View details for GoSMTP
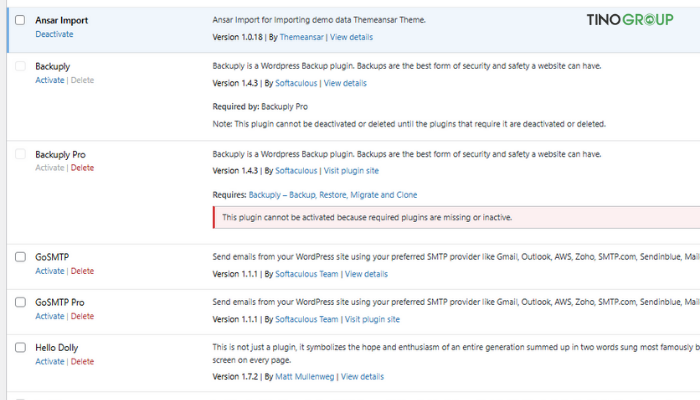Screen dimensions: 700x400 366,274
